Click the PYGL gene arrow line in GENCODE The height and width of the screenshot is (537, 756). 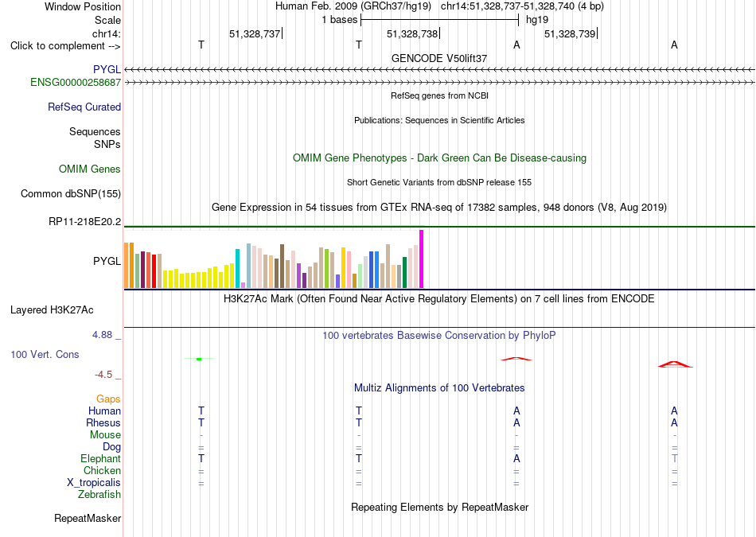click(x=439, y=70)
